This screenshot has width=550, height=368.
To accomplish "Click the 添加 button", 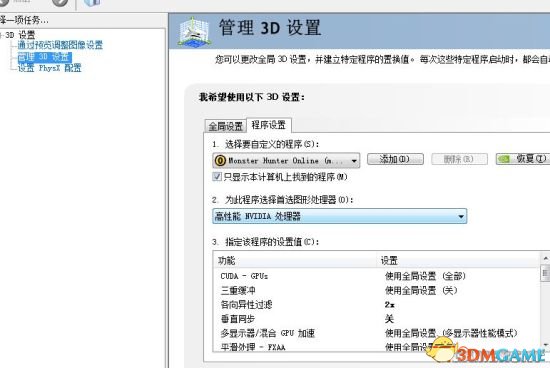I will click(x=395, y=159).
